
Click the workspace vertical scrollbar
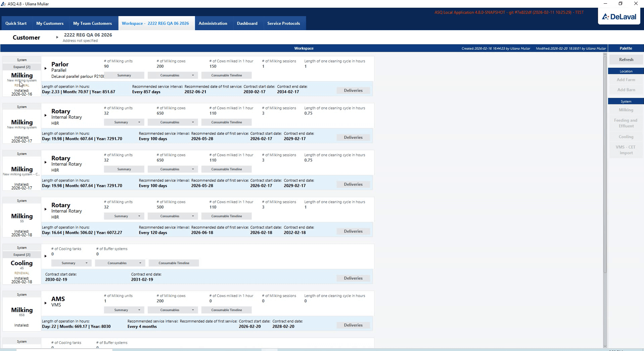pos(605,164)
